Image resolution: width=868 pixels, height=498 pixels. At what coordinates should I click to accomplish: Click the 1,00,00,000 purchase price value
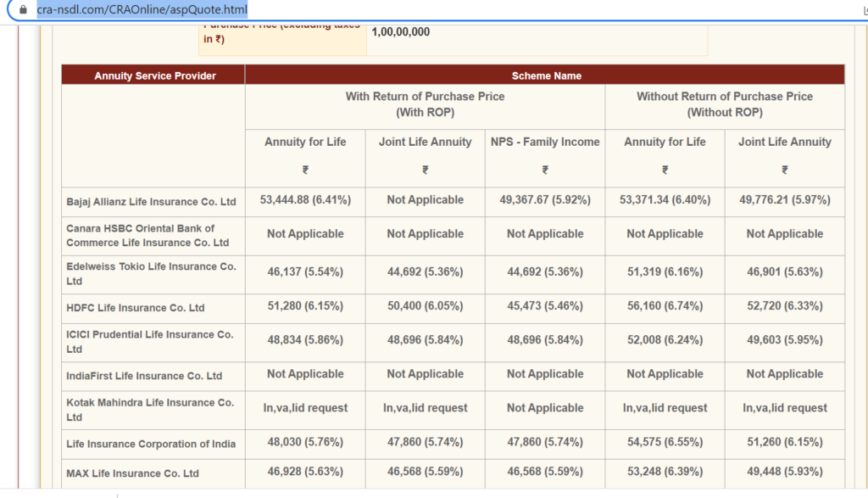coord(400,32)
